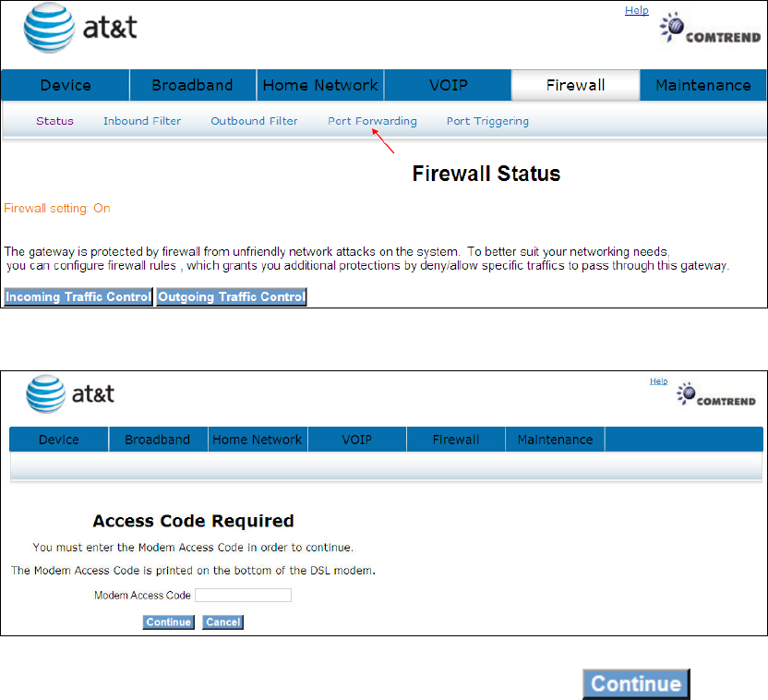Click the Cancel button
Screen dimensions: 768x700
click(222, 622)
